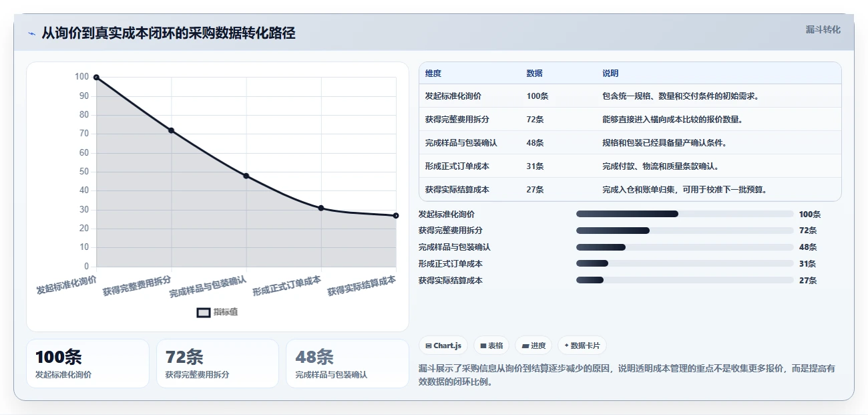
Task: Toggle the 指标值 legend item
Action: point(218,312)
